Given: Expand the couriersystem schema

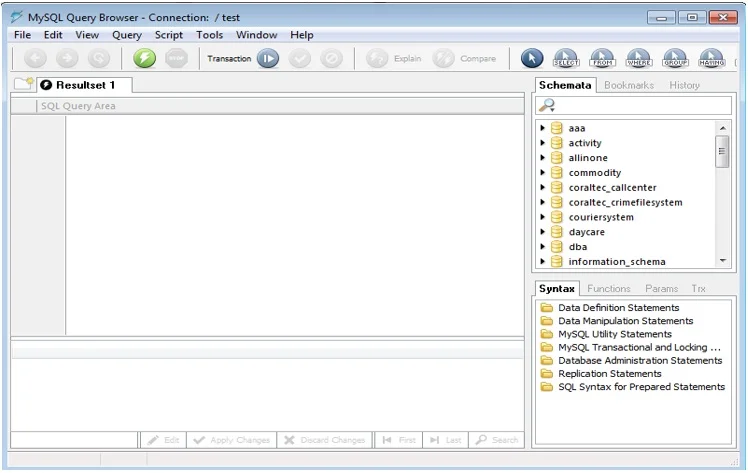Looking at the screenshot, I should click(x=542, y=217).
